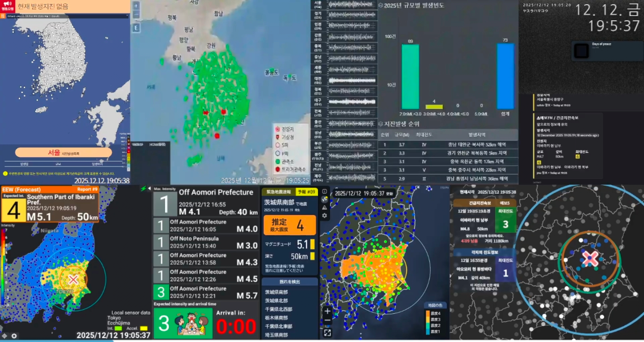This screenshot has height=342, width=644.
Task: Enter fullscreen on the Kanto intensity map
Action: (328, 332)
